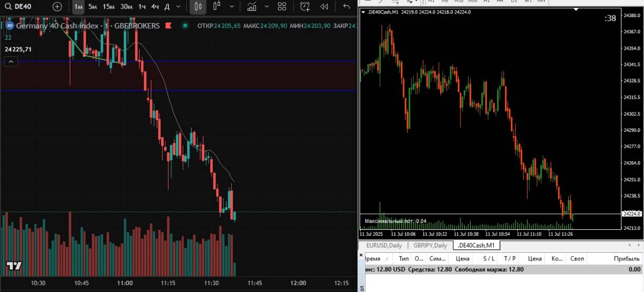Screen dimensions: 644x292
Task: Click the candlestick chart type icon
Action: 198,6
